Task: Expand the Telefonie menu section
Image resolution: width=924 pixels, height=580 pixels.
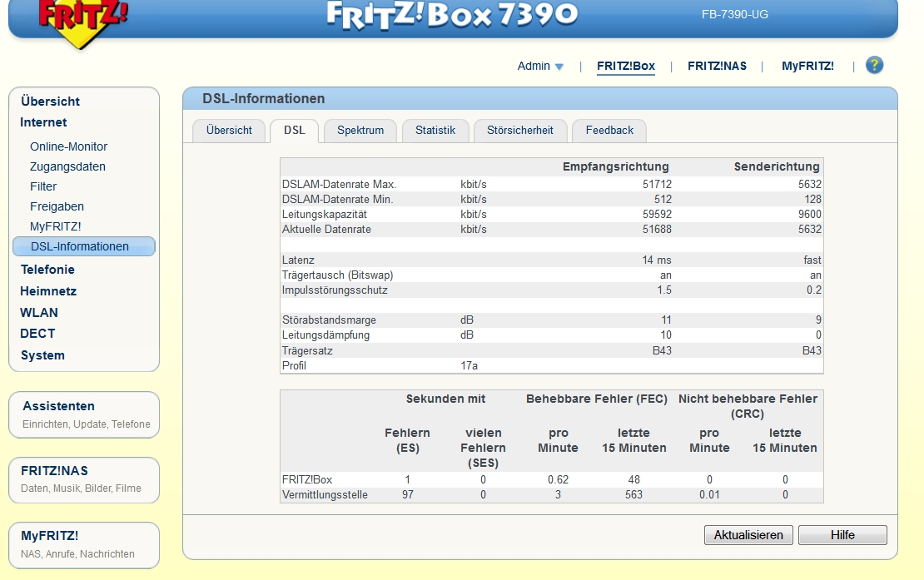Action: pos(47,270)
